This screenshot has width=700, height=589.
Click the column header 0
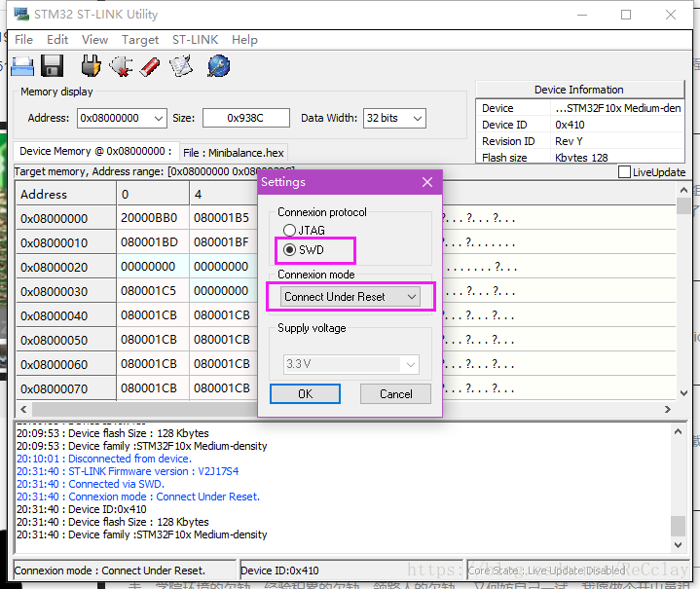tap(153, 195)
